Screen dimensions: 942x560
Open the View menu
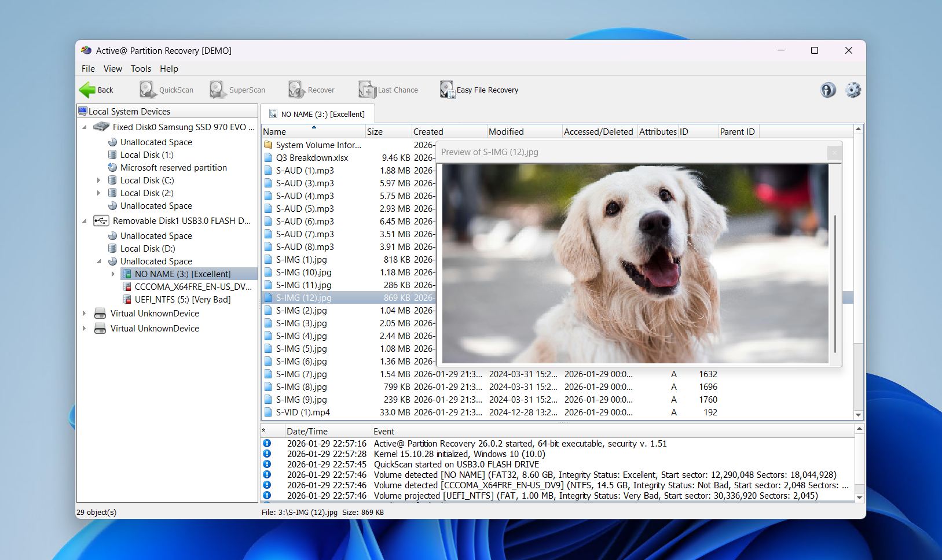pyautogui.click(x=112, y=68)
